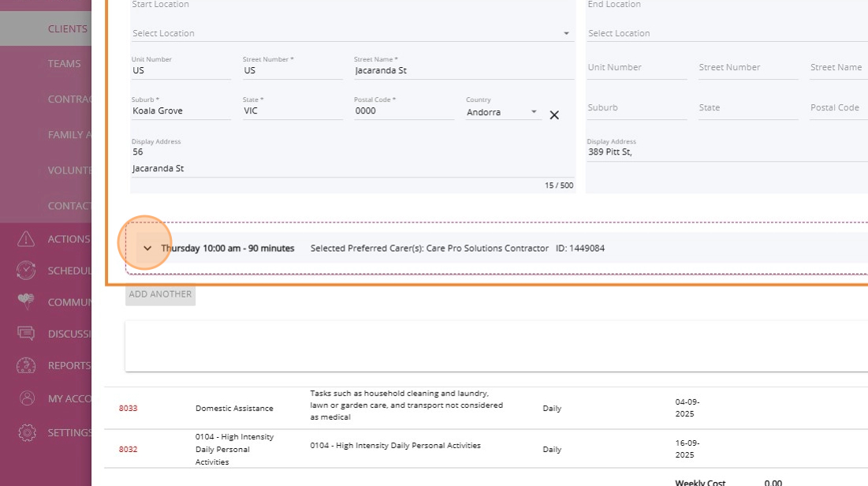Open service record 8033 link

coord(128,409)
